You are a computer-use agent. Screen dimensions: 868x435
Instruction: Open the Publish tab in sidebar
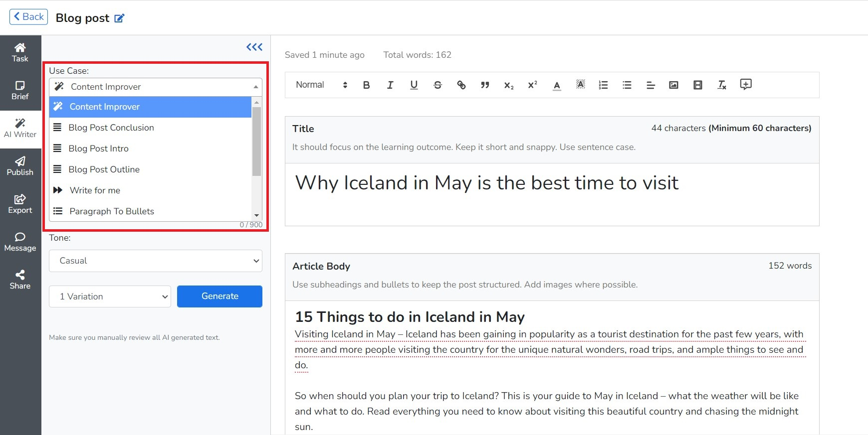20,166
